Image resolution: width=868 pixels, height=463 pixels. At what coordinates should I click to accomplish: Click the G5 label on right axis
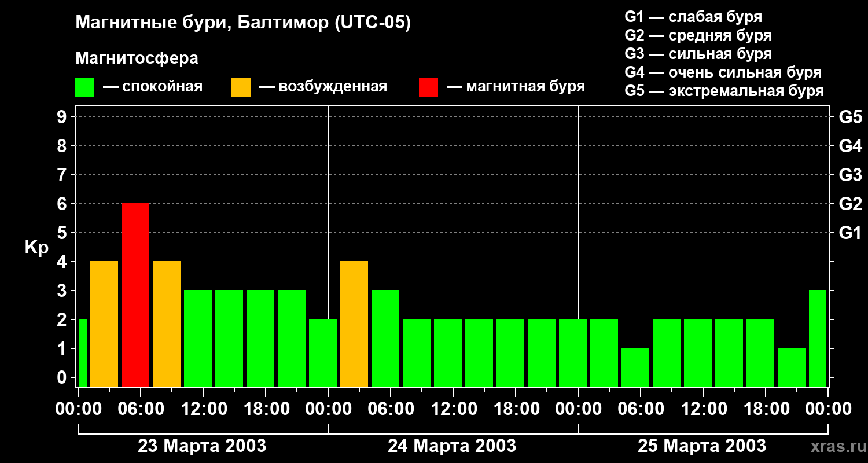[850, 117]
